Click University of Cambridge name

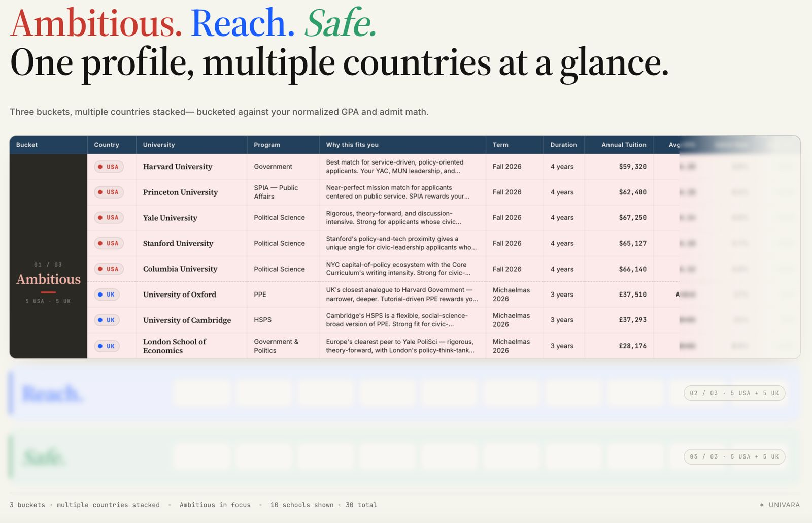[x=187, y=320]
